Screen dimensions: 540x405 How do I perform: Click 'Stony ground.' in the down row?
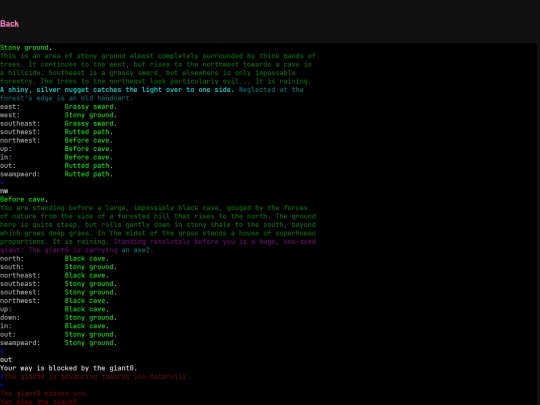91,318
